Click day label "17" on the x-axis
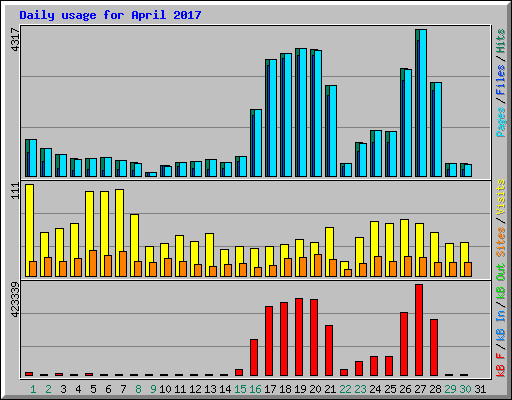This screenshot has width=512, height=400. [x=270, y=389]
